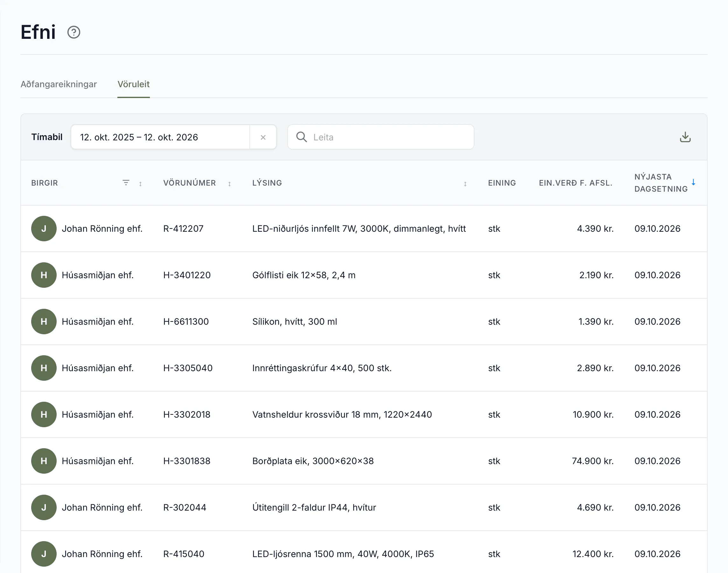Select the Vöruleit tab
This screenshot has height=573, width=728.
133,84
